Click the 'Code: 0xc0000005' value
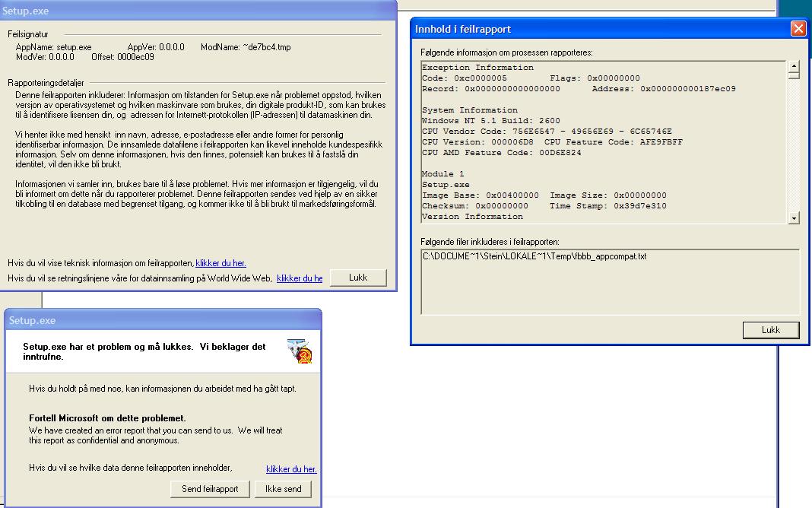The image size is (812, 508). coord(464,78)
